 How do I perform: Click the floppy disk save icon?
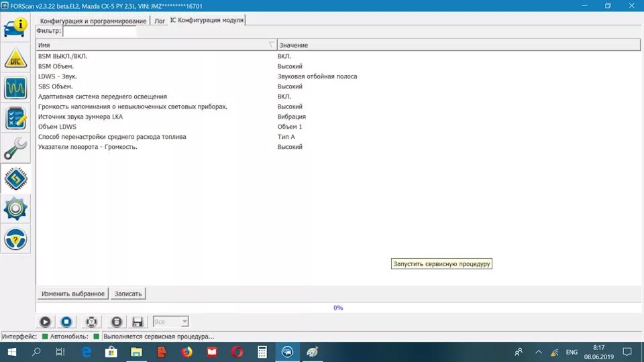[x=138, y=322]
